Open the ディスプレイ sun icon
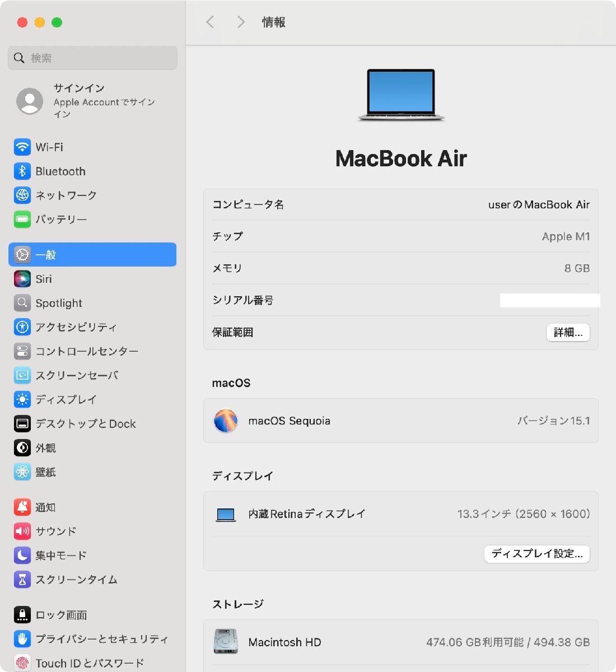Viewport: 616px width, 672px height. tap(22, 399)
